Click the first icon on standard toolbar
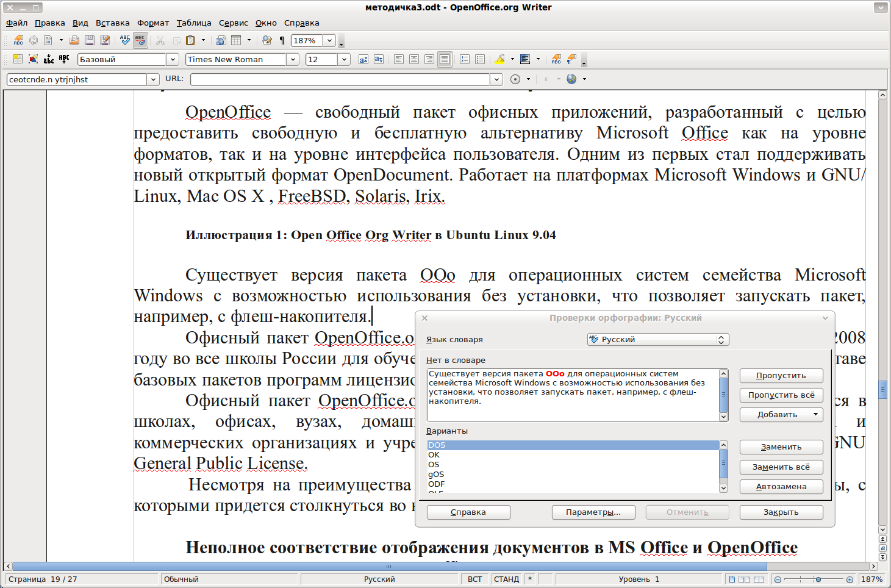891x588 pixels. coord(18,40)
